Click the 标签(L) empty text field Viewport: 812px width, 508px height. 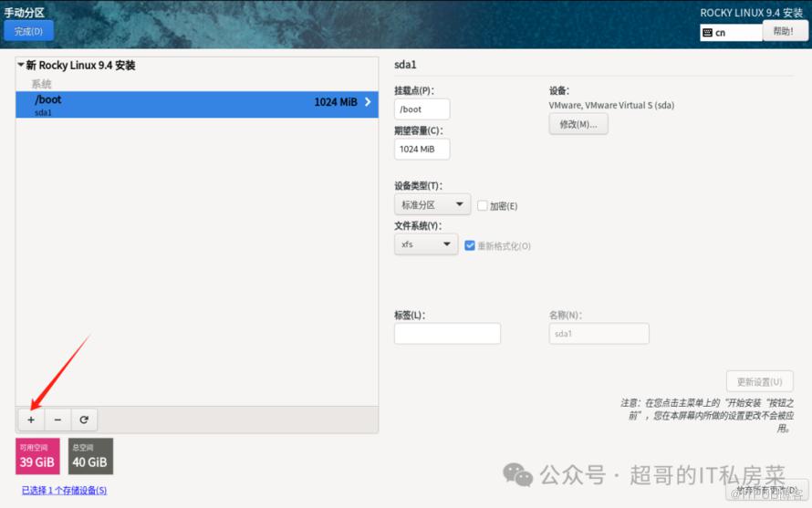click(x=447, y=334)
